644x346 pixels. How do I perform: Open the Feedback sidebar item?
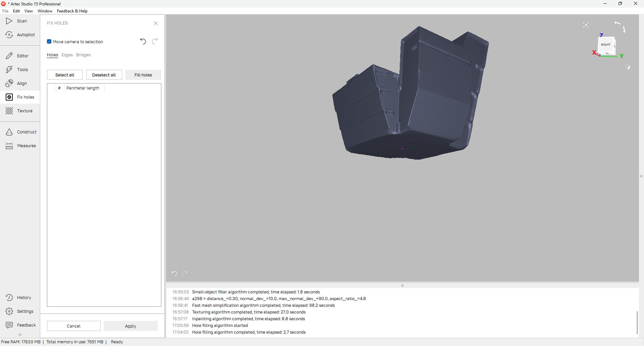click(20, 325)
